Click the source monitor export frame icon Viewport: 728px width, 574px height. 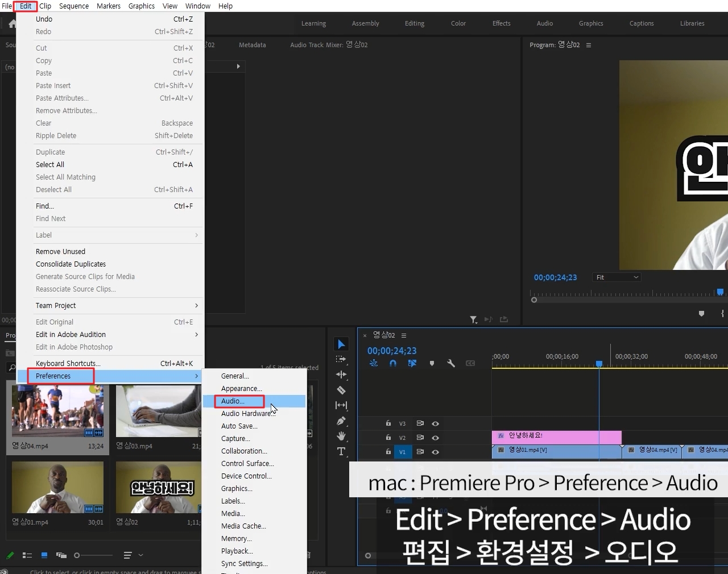click(504, 319)
